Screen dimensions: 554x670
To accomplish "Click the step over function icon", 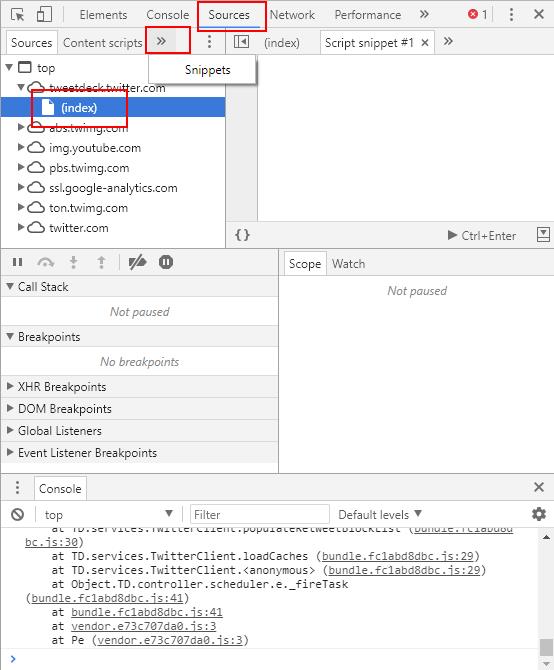I will (45, 262).
